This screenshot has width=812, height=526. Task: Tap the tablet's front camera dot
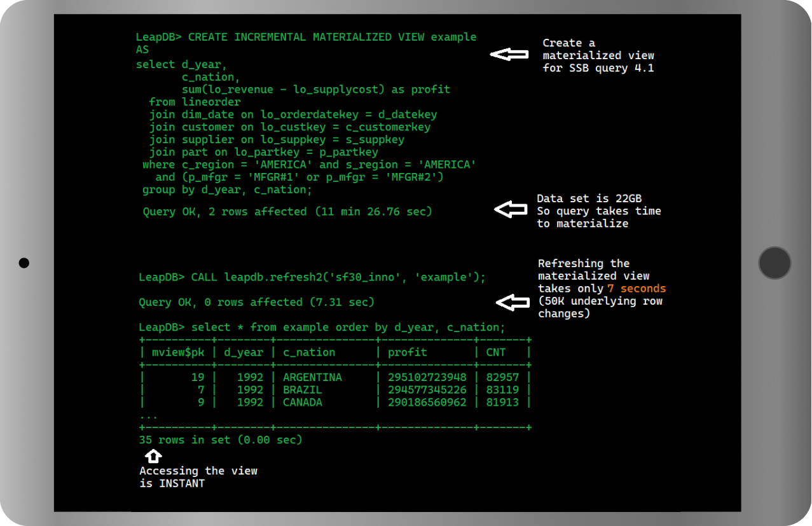[24, 263]
